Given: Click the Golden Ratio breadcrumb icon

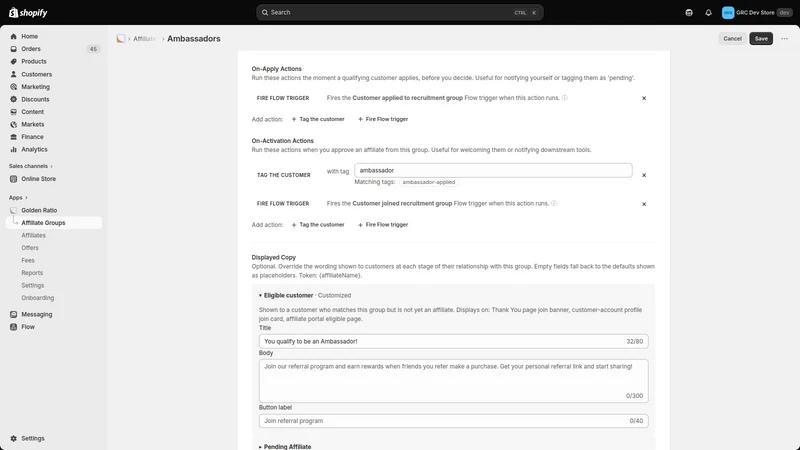Looking at the screenshot, I should point(121,39).
